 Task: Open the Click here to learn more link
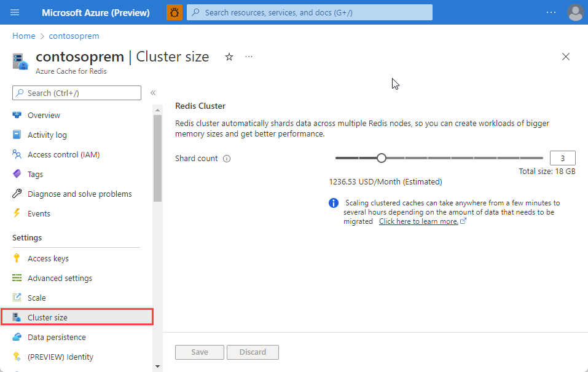click(x=418, y=221)
